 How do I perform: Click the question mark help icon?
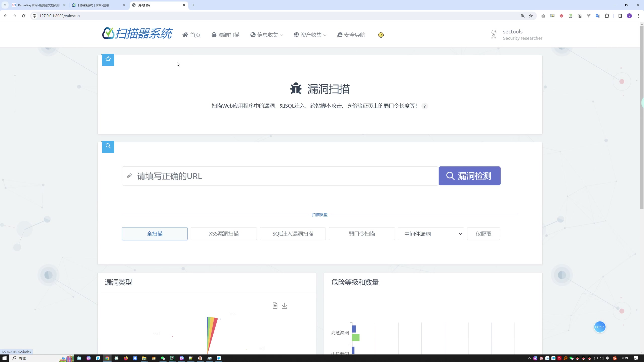tap(425, 106)
